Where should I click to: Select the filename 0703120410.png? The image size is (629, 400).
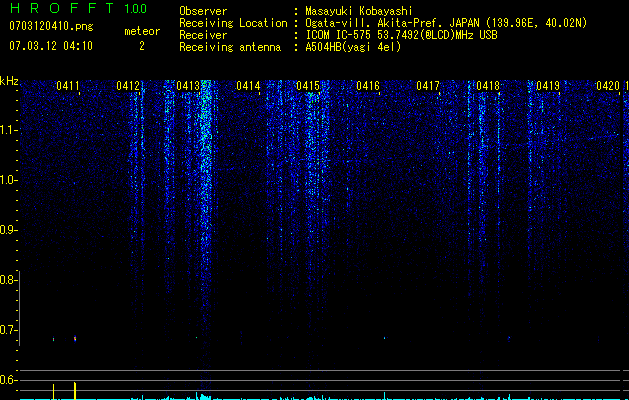click(51, 26)
